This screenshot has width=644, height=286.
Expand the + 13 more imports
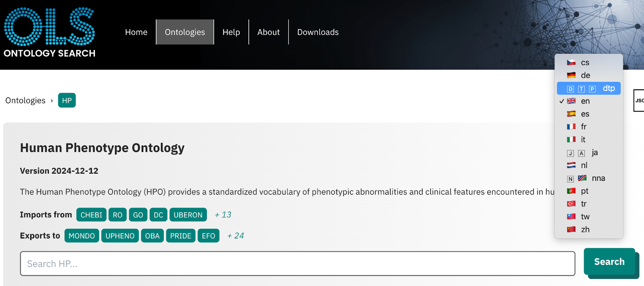coord(223,215)
